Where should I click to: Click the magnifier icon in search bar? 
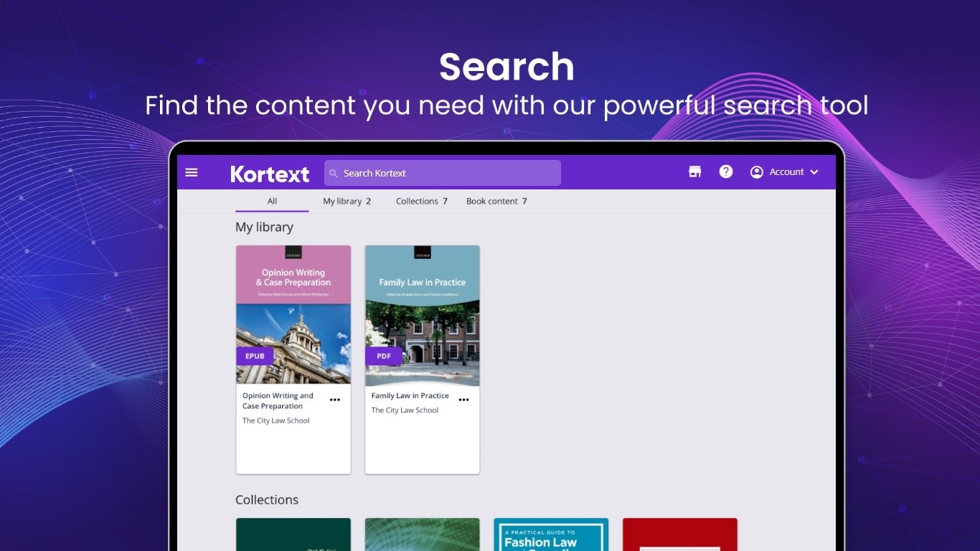coord(334,174)
